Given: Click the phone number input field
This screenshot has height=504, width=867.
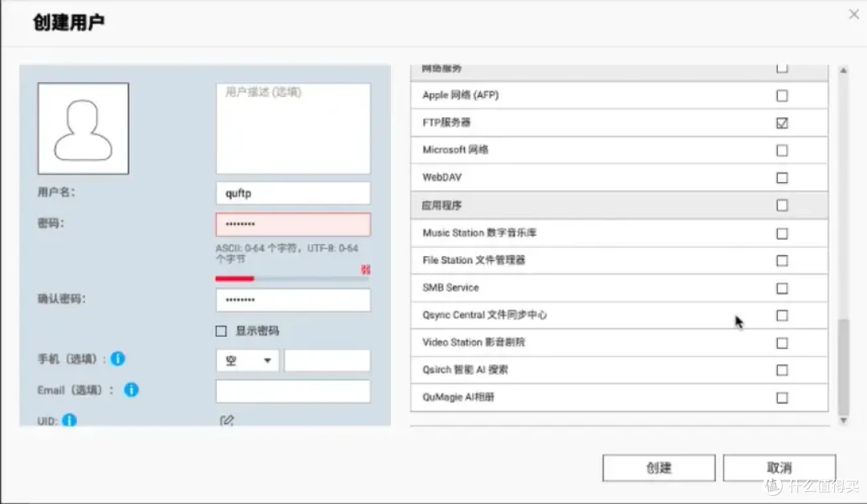Looking at the screenshot, I should [x=328, y=360].
